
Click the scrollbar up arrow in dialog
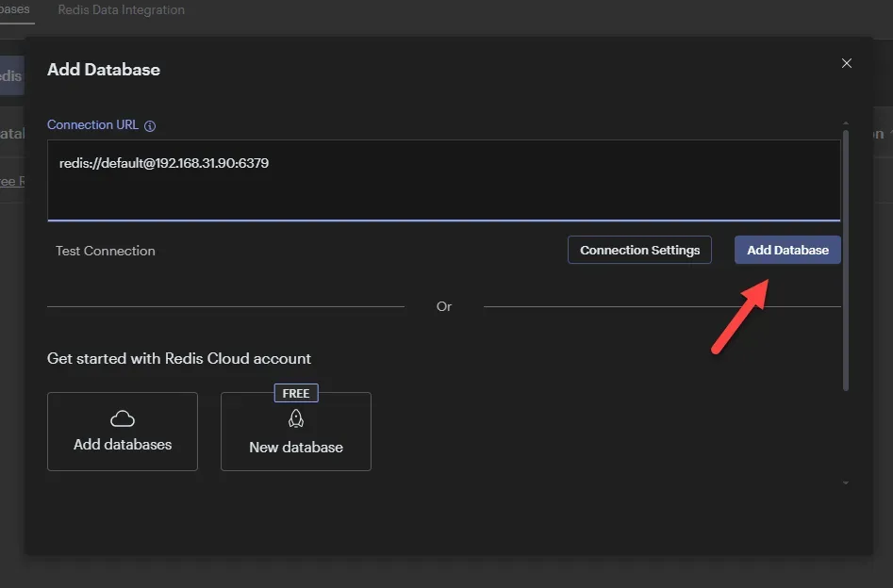coord(846,122)
